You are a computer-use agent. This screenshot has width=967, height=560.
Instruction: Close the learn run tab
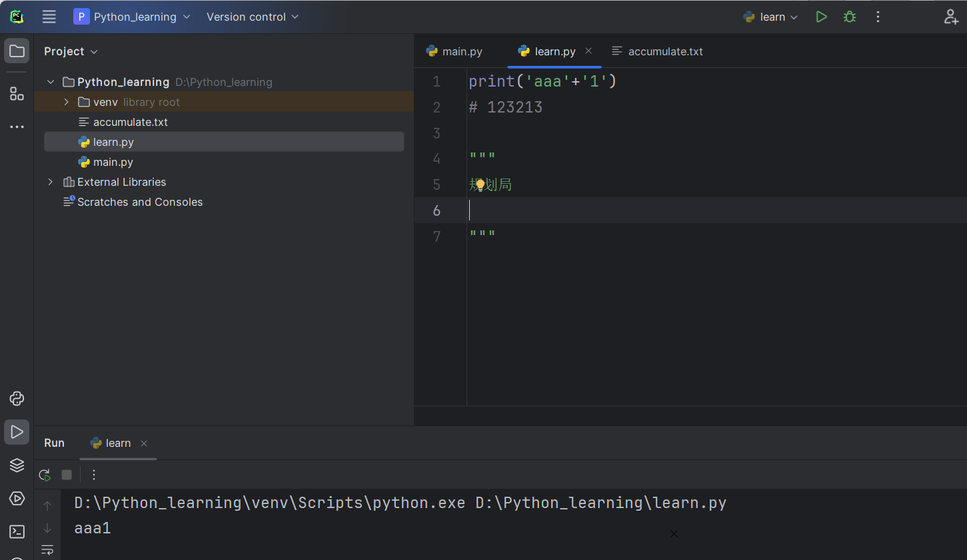(144, 443)
